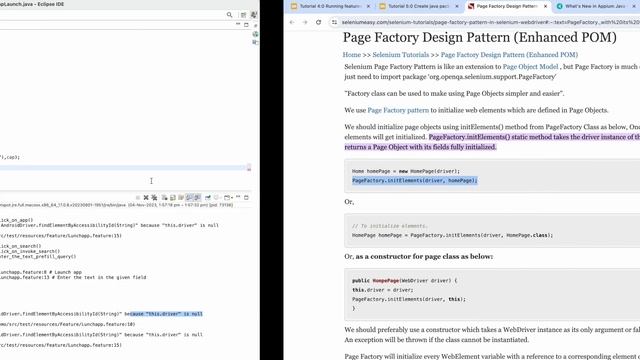
Task: Click the public HomePage(WebDriver driver) code line
Action: 404,280
